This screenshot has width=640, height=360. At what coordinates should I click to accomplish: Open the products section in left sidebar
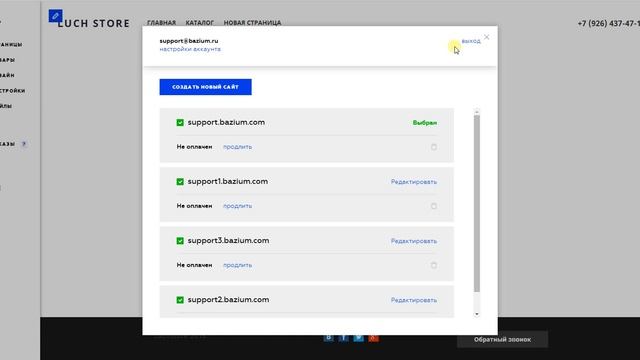[x=7, y=60]
